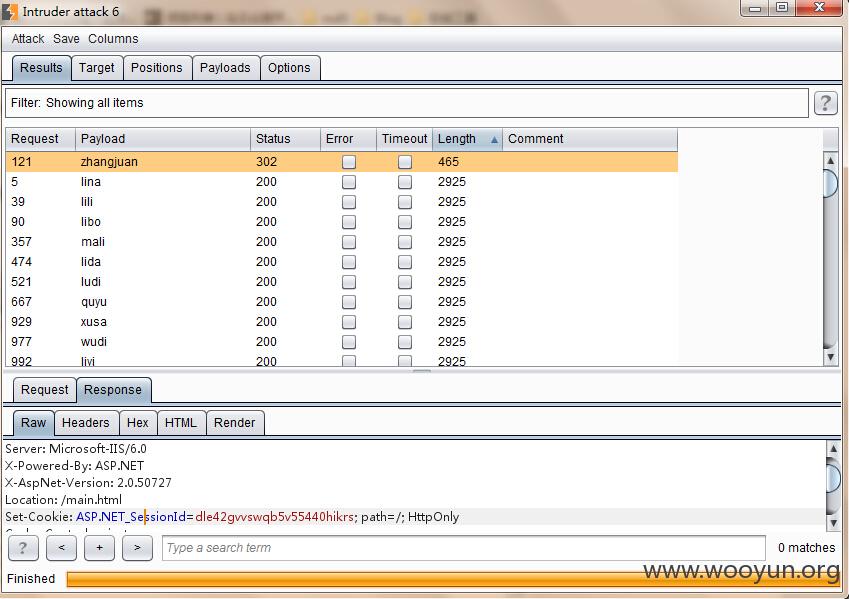Click the response pane scrollbar thumb
The width and height of the screenshot is (849, 599).
(833, 478)
